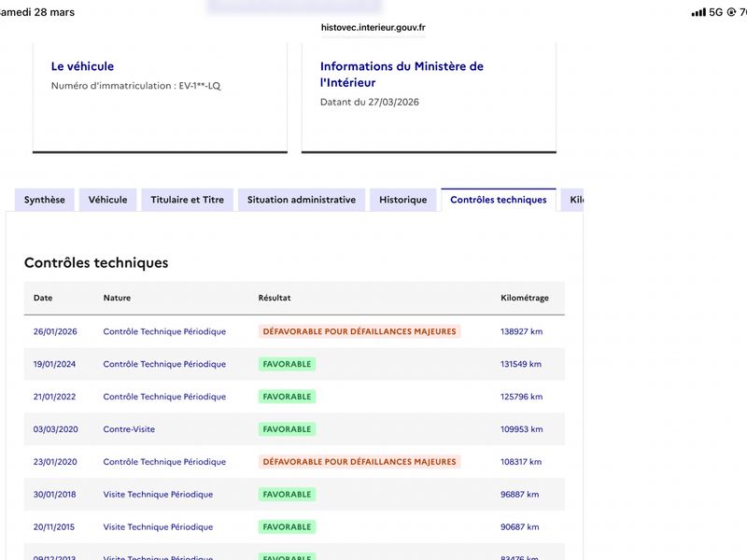The height and width of the screenshot is (560, 747).
Task: Go to the Historique tab
Action: click(x=402, y=200)
